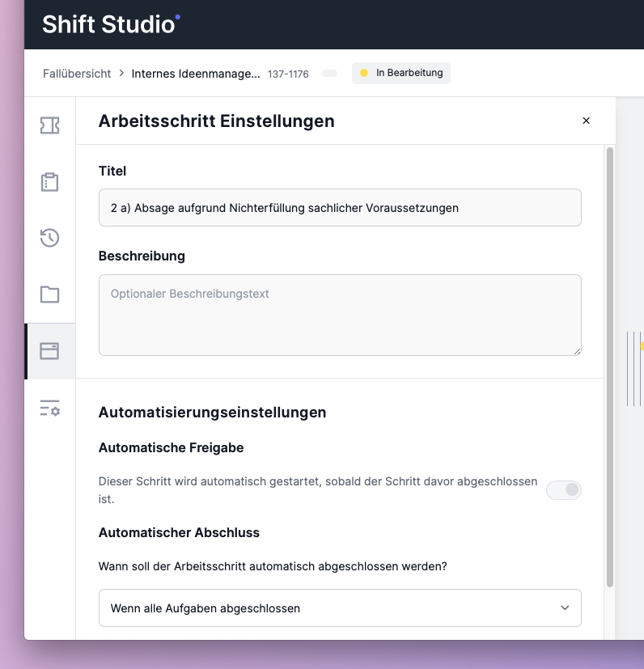Open the ticket icon in sidebar

pos(50,125)
